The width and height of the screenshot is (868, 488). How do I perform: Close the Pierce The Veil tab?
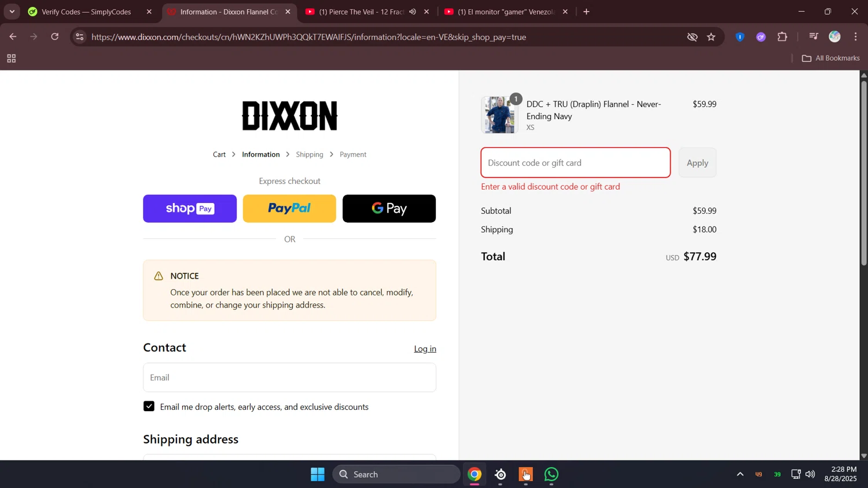(x=427, y=12)
